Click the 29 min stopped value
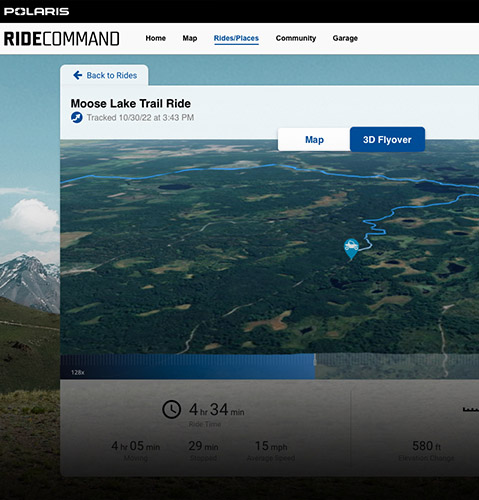 click(x=203, y=446)
